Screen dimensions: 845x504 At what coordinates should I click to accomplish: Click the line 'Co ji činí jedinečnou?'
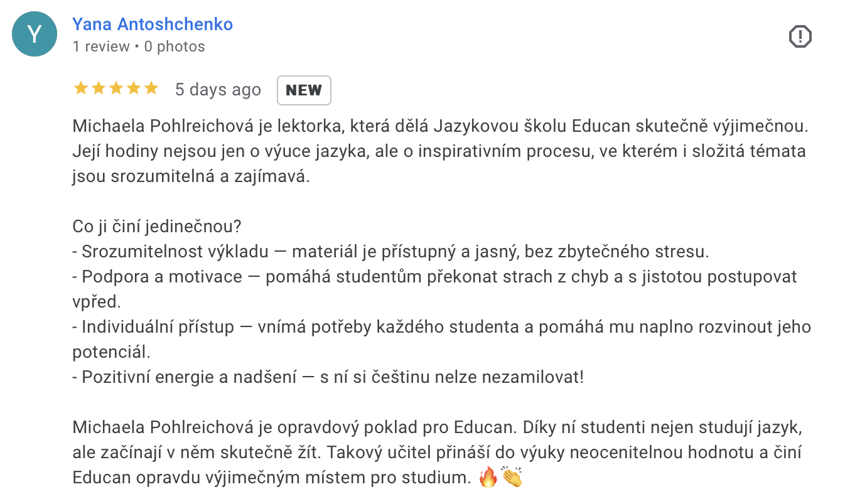point(158,227)
